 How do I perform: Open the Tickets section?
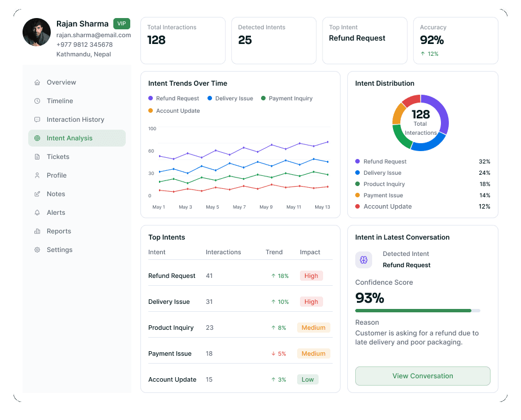pyautogui.click(x=77, y=157)
